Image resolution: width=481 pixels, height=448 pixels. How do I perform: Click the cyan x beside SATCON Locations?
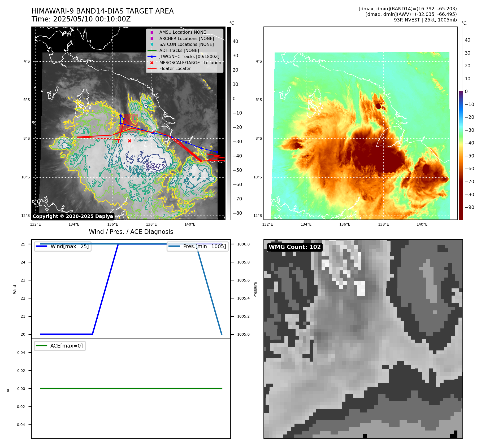[152, 45]
